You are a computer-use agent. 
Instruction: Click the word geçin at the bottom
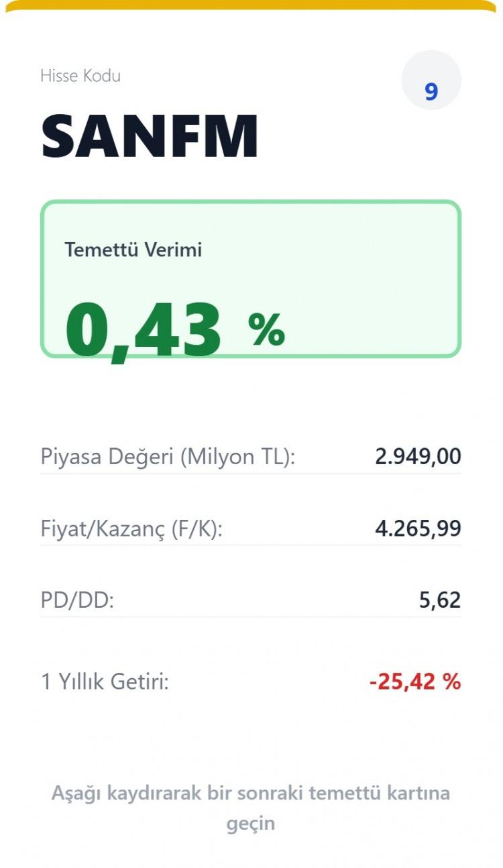[251, 823]
